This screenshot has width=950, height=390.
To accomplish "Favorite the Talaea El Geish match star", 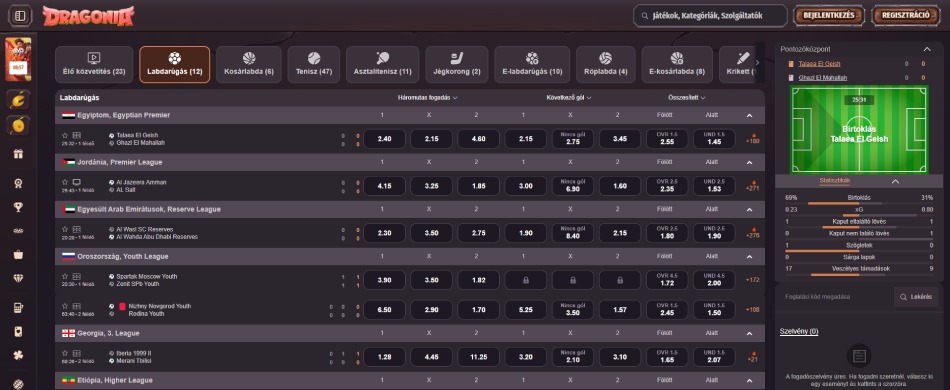I will [65, 135].
